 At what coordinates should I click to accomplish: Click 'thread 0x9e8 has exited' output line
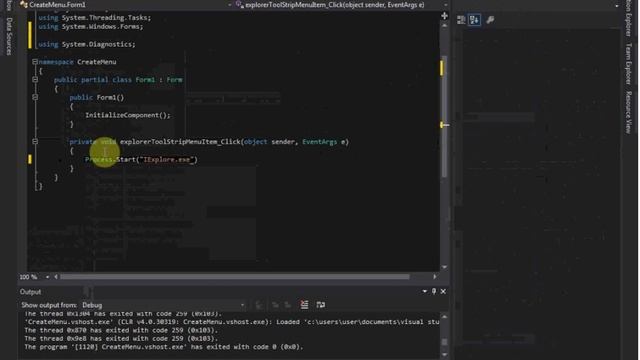click(x=121, y=338)
